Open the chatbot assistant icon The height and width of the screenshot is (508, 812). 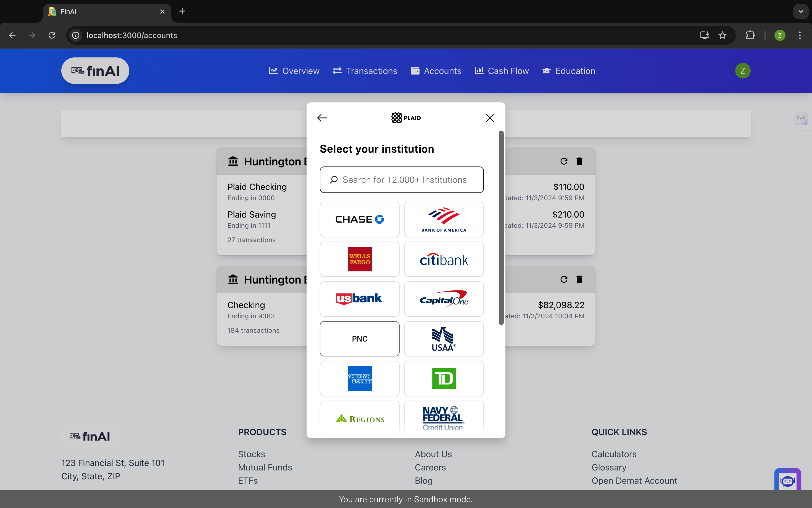pos(787,481)
